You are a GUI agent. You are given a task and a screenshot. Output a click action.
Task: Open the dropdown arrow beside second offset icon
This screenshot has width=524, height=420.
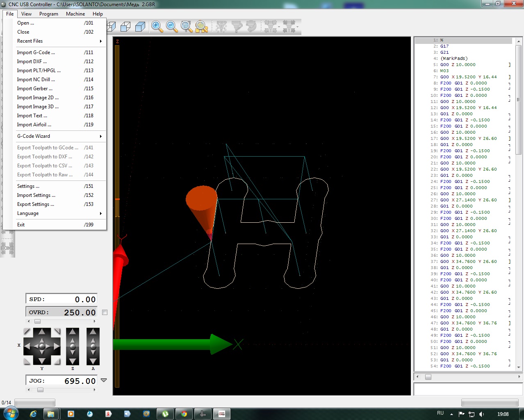(298, 27)
